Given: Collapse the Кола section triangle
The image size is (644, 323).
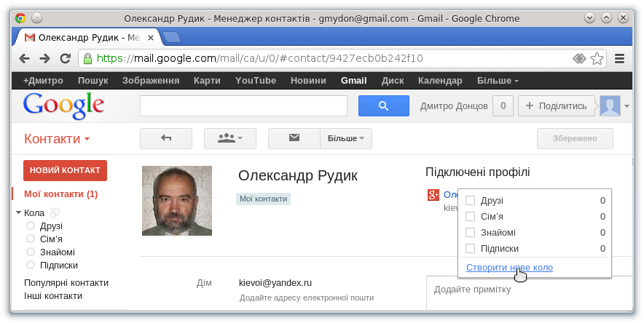Looking at the screenshot, I should coord(18,212).
